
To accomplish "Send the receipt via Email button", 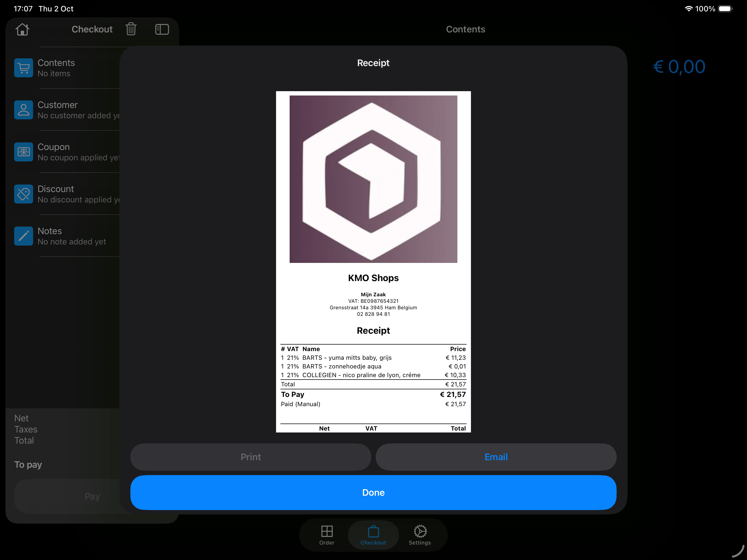I will [496, 457].
